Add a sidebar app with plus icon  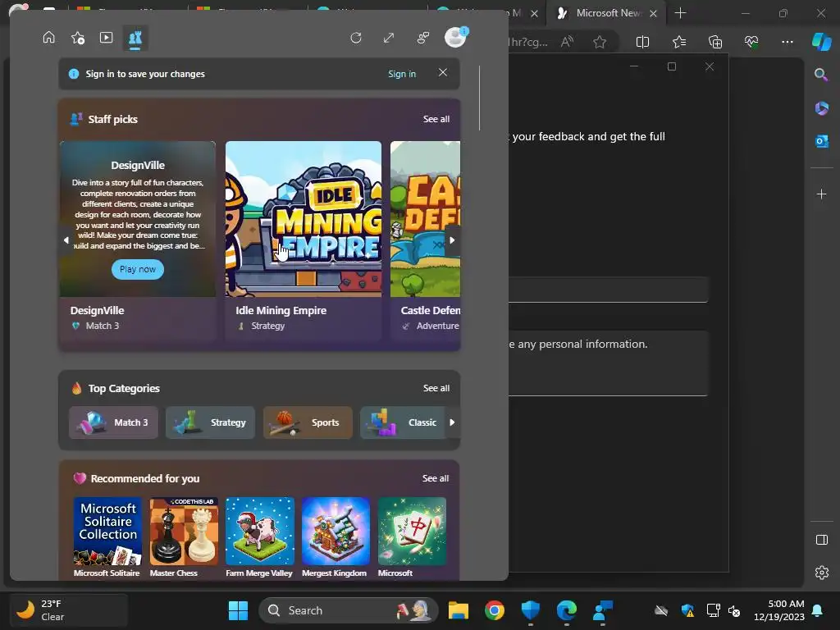pos(821,194)
